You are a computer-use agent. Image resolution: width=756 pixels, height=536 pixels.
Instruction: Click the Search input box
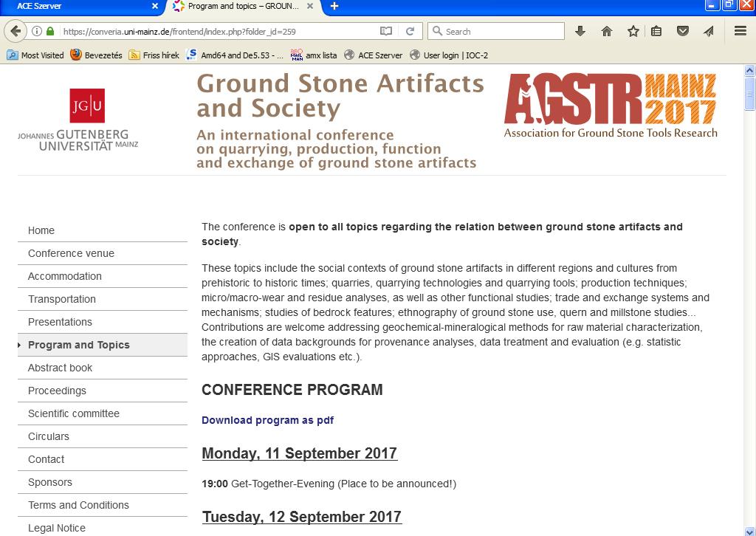(495, 31)
